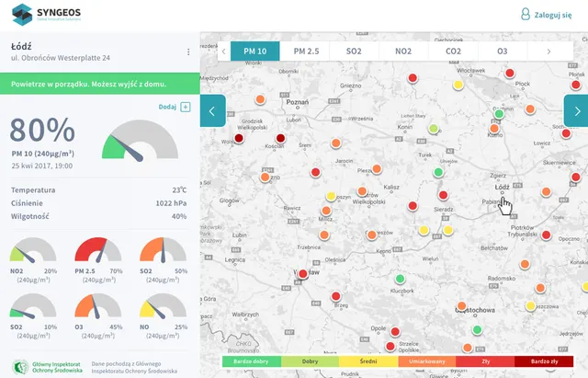Click the O3 45% gauge
This screenshot has height=378, width=588.
tap(98, 305)
